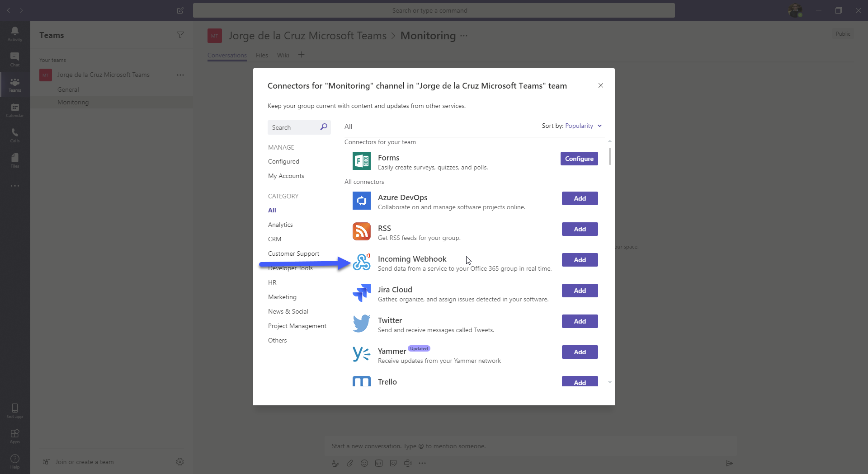Viewport: 868px width, 474px height.
Task: Click the Azure DevOps connector icon
Action: [362, 201]
